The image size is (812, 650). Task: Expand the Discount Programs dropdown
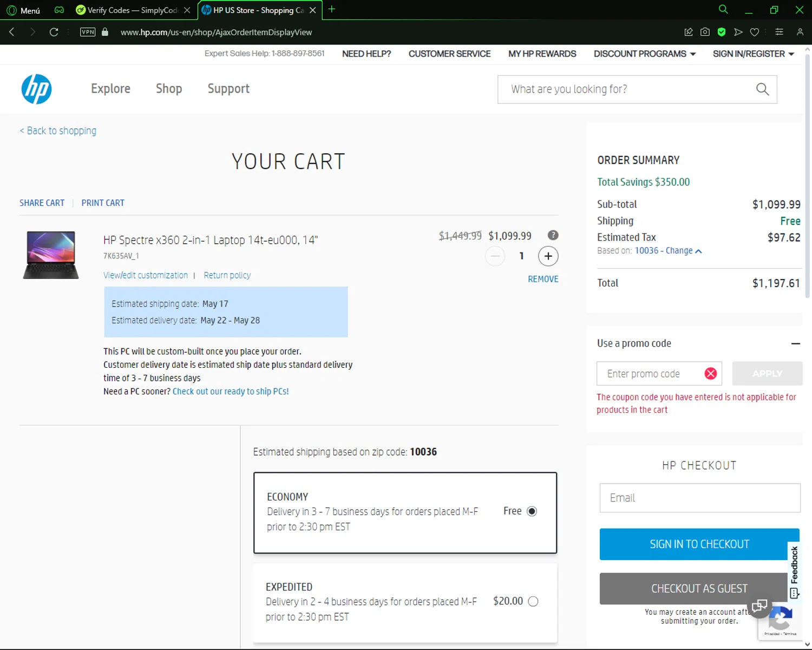coord(645,54)
